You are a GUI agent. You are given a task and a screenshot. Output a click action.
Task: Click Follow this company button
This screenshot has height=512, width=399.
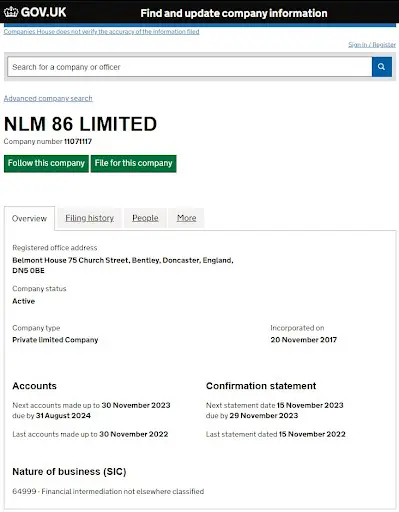[x=46, y=163]
